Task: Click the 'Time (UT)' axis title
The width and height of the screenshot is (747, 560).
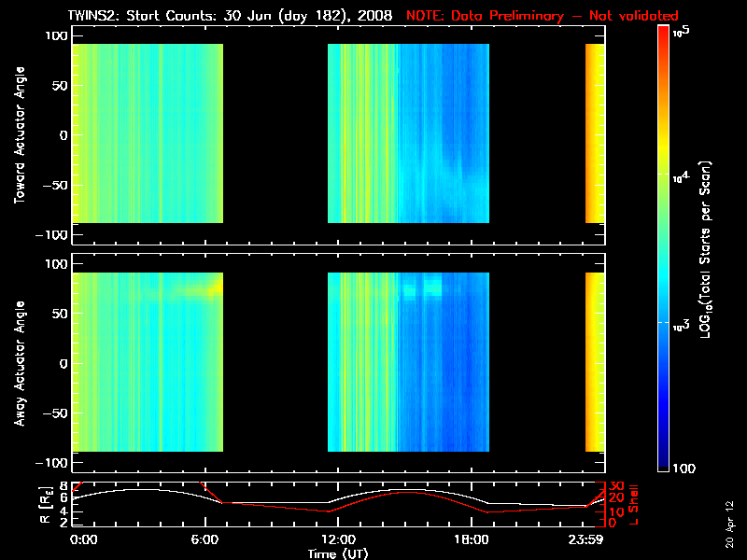Action: click(x=338, y=553)
